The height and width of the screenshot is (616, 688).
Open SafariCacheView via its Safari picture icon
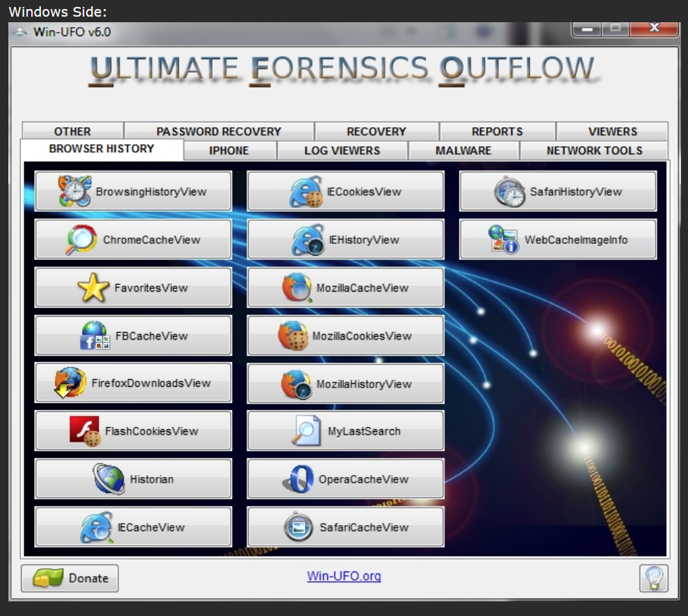tap(298, 527)
